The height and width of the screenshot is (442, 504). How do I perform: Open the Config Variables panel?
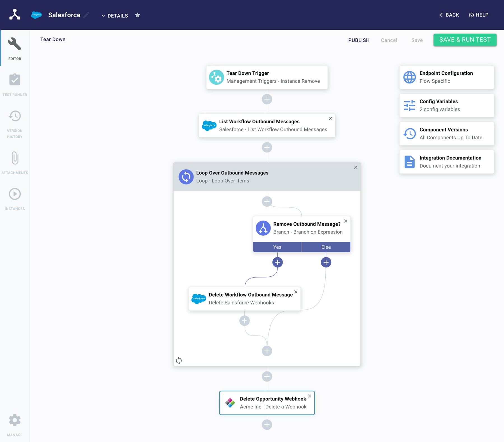point(447,105)
